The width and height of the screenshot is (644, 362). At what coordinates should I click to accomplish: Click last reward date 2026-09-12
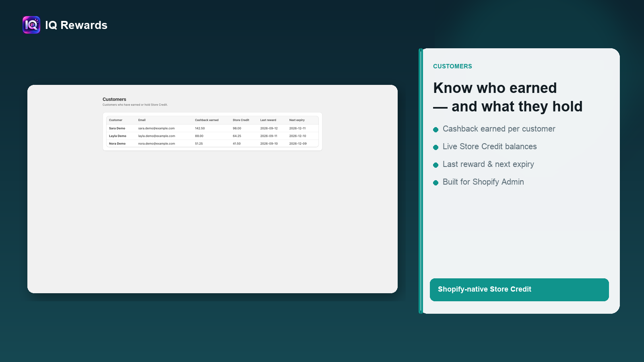pyautogui.click(x=269, y=128)
